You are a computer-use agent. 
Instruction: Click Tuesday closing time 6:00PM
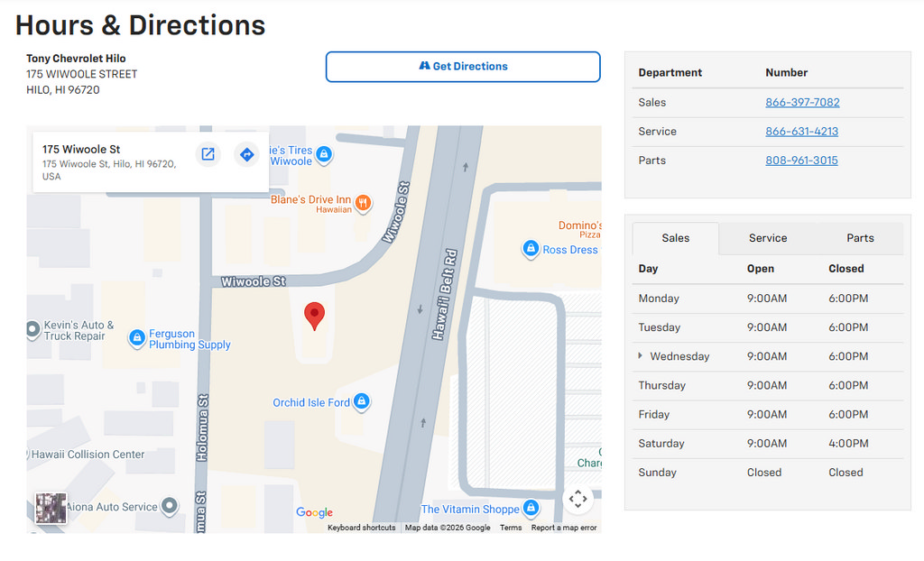coord(848,327)
